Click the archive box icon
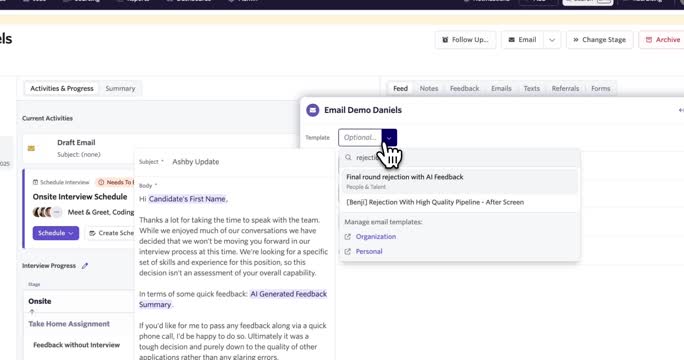The height and width of the screenshot is (360, 684). point(649,40)
